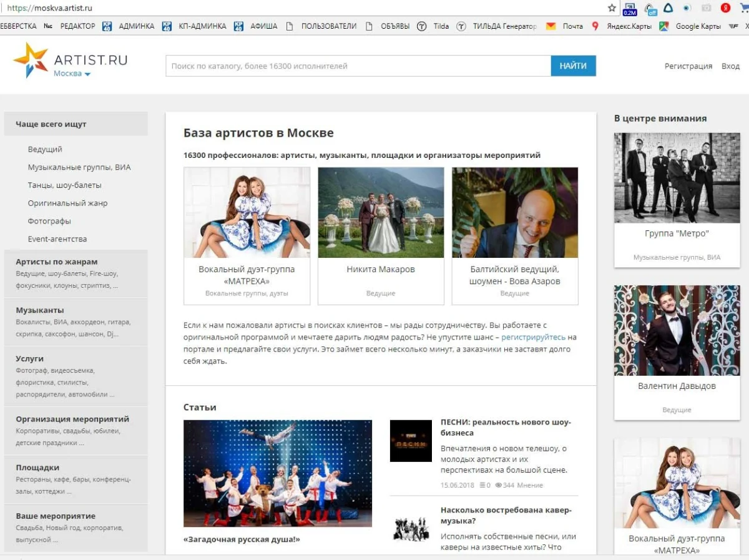Screen dimensions: 749x560
Task: Open the shopping cart extension icon
Action: [x=744, y=8]
